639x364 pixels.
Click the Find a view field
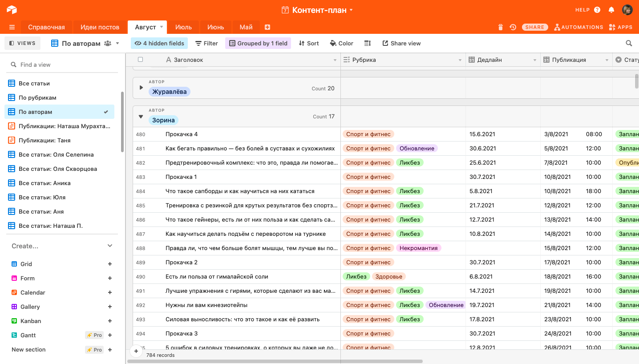[62, 65]
